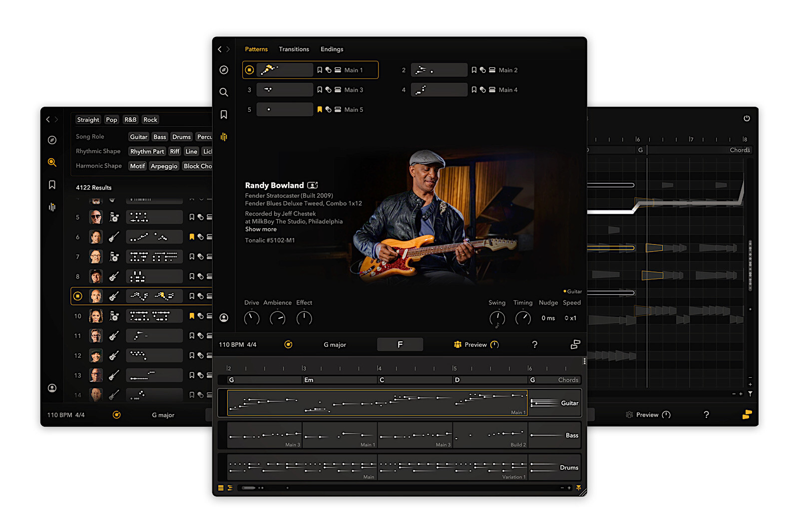Expand Show more artist details

261,230
